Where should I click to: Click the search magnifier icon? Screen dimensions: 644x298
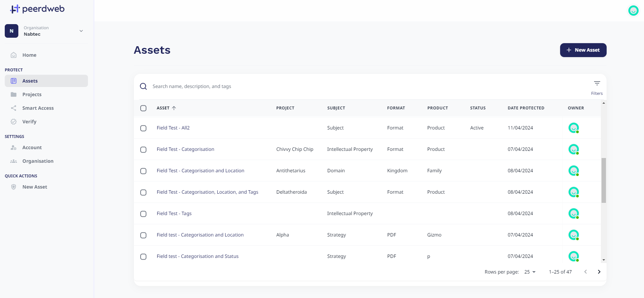tap(143, 86)
